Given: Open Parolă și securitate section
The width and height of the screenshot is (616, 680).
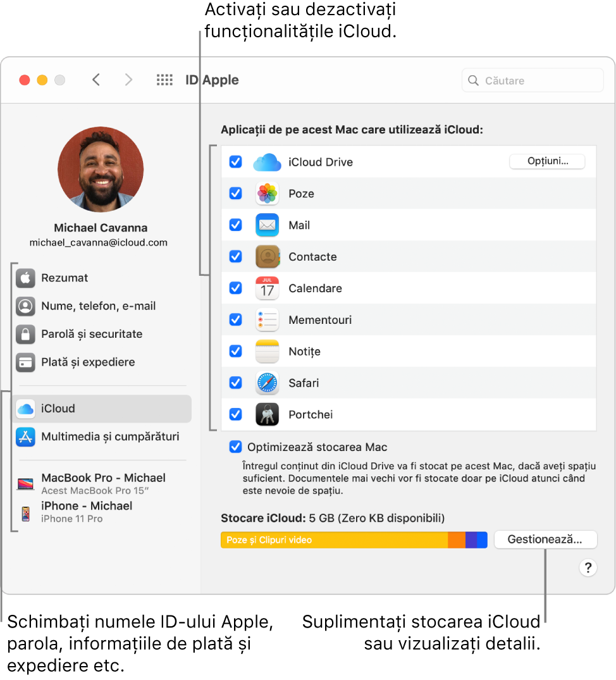Looking at the screenshot, I should pos(102,335).
